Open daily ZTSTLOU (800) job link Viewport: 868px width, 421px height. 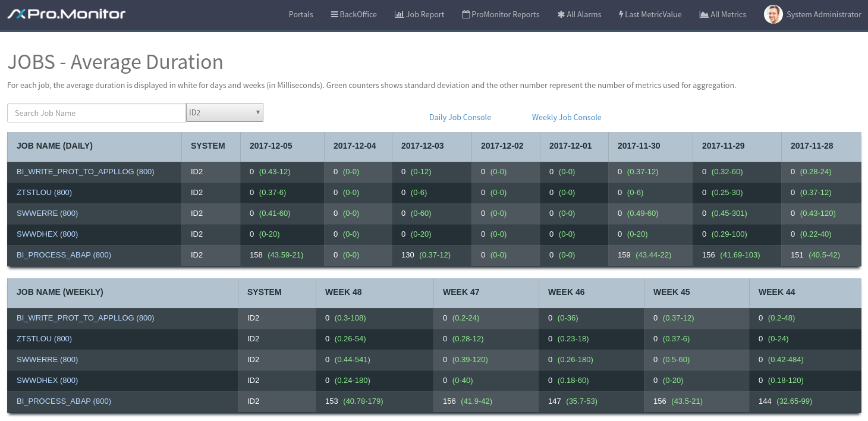[44, 193]
